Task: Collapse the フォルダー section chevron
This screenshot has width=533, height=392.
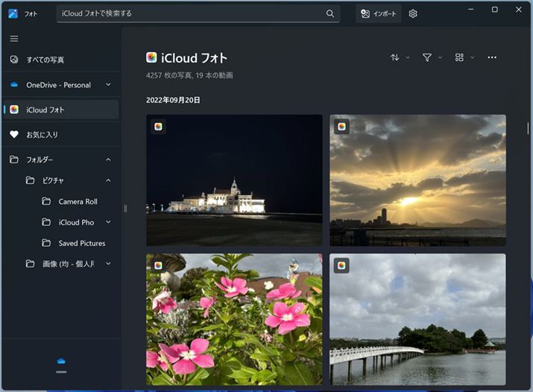Action: tap(108, 159)
